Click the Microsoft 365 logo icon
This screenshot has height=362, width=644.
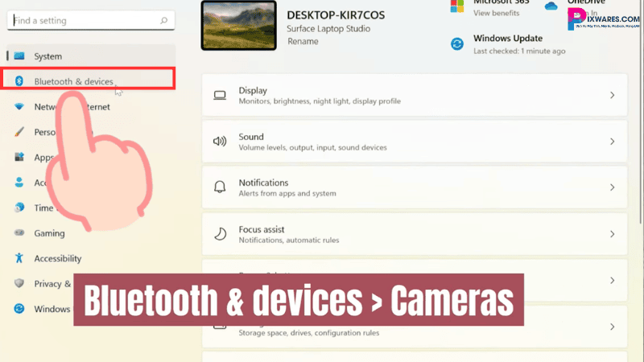tap(457, 6)
